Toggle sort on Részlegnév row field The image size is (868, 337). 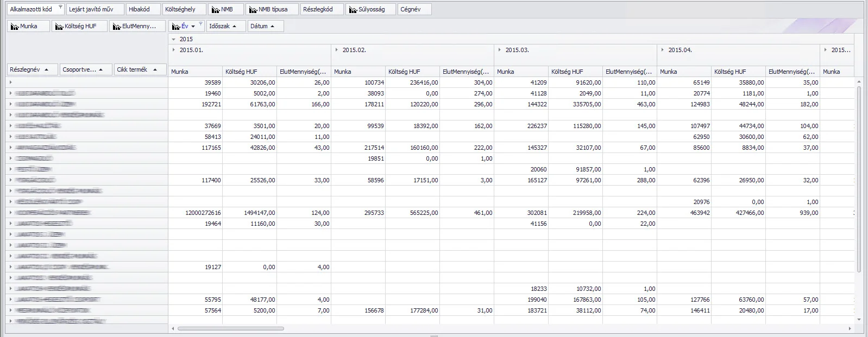click(47, 70)
